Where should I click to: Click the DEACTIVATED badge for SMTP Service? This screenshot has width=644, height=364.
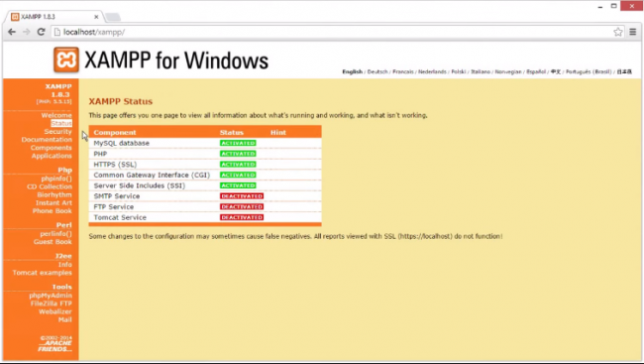[242, 196]
